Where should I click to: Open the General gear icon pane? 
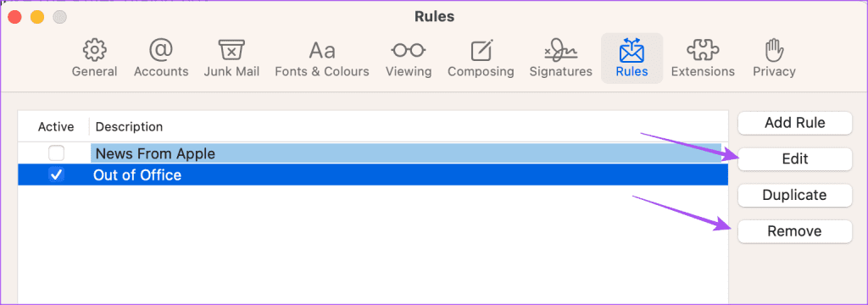point(94,50)
